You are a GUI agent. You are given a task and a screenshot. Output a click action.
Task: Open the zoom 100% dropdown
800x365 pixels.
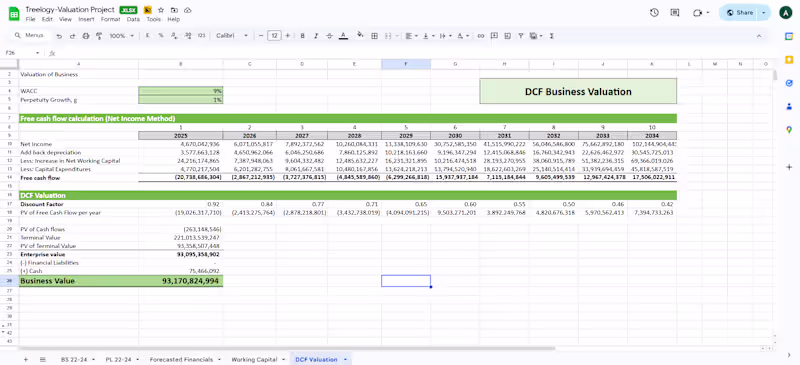121,36
